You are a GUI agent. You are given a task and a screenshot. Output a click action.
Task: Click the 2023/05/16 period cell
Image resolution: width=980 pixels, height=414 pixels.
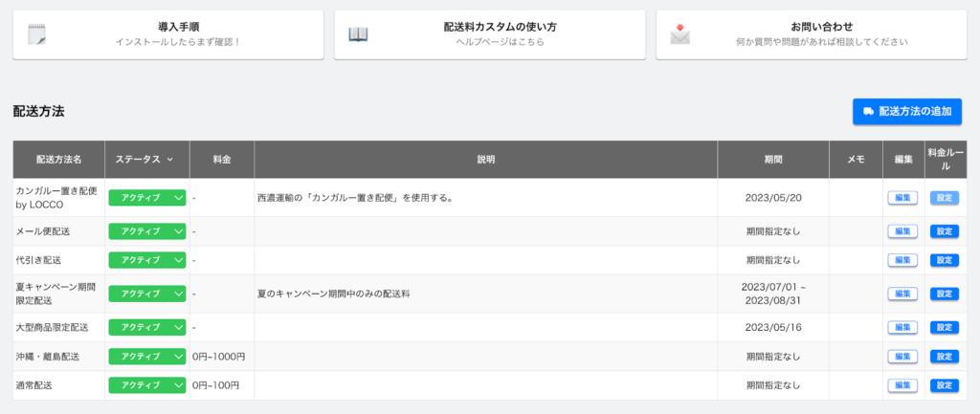773,327
